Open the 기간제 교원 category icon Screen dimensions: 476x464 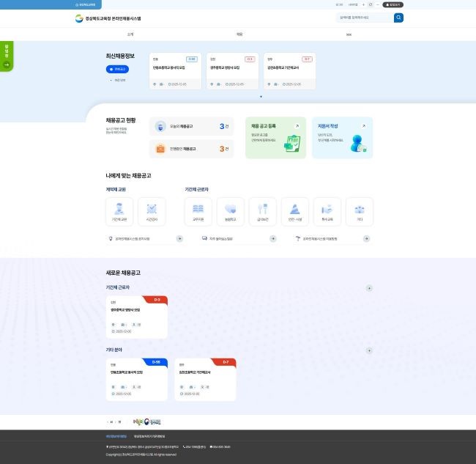pyautogui.click(x=119, y=211)
